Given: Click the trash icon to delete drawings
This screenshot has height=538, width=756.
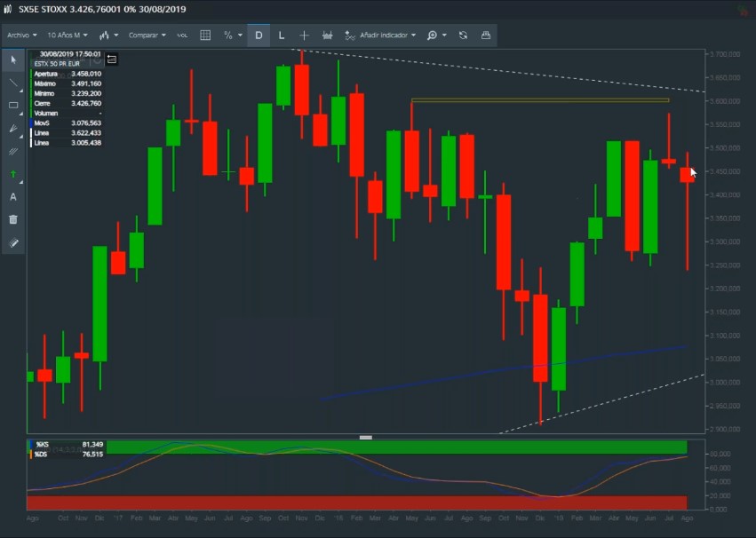Looking at the screenshot, I should pyautogui.click(x=13, y=219).
